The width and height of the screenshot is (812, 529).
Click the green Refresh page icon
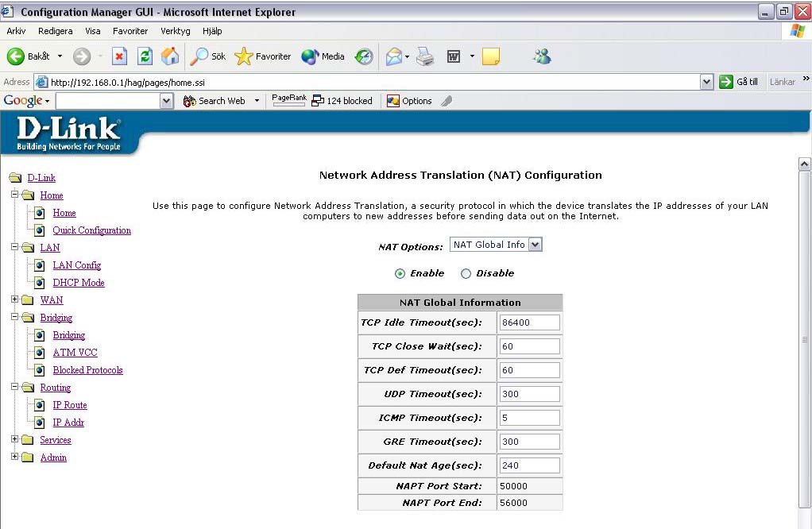pyautogui.click(x=145, y=56)
